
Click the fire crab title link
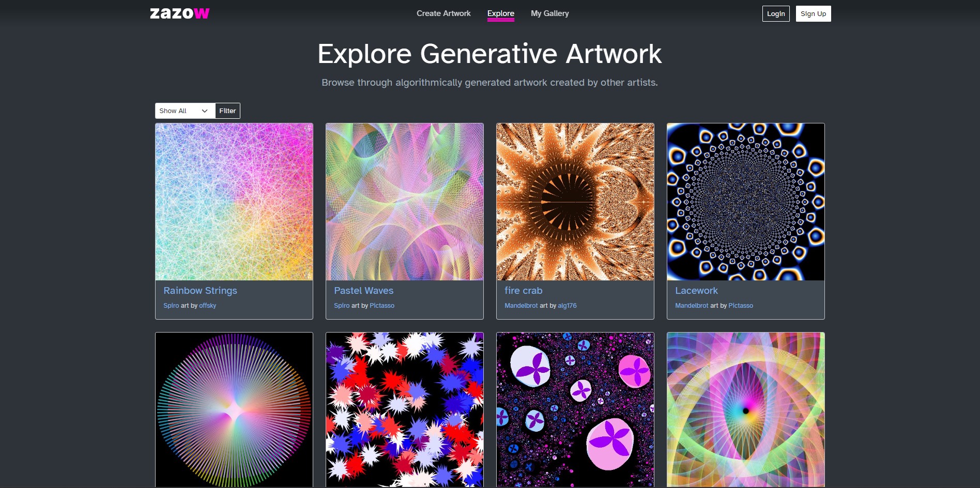coord(524,291)
